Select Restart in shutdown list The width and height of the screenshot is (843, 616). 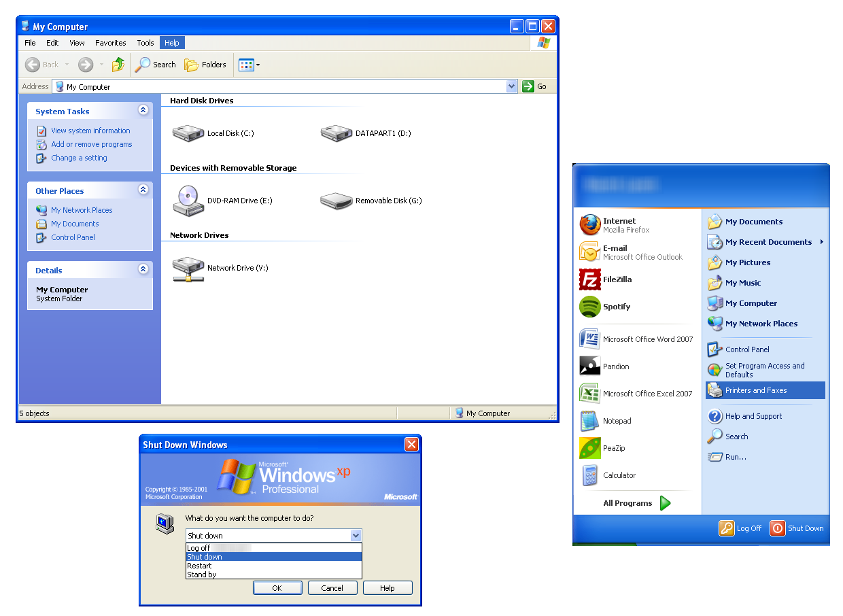pos(274,566)
